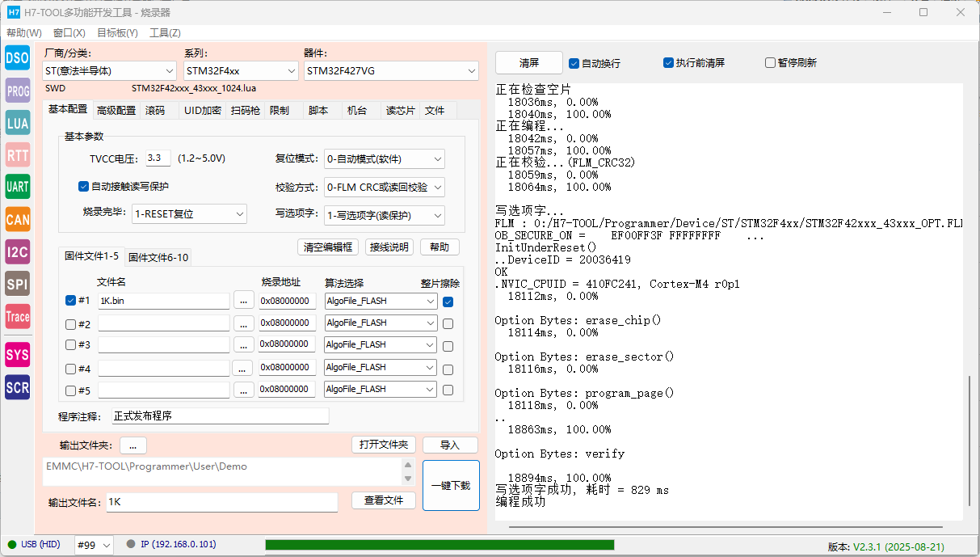Uncheck firmware file #1 checkbox
This screenshot has height=557, width=980.
click(70, 301)
